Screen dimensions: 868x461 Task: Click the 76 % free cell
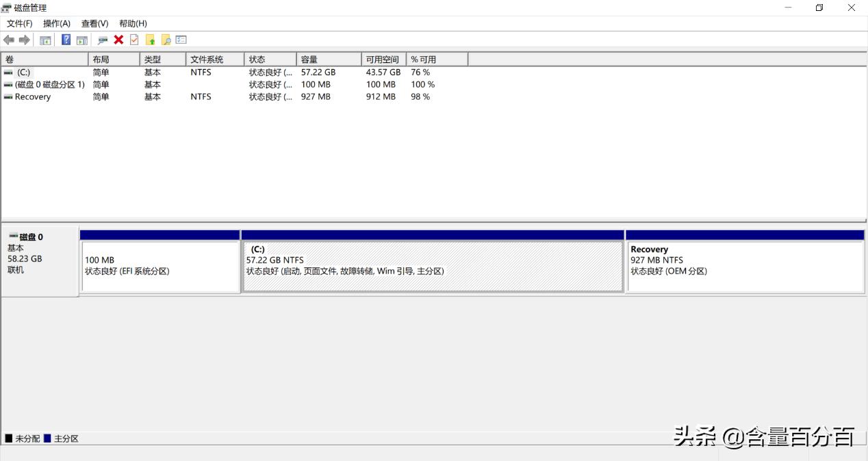(420, 72)
